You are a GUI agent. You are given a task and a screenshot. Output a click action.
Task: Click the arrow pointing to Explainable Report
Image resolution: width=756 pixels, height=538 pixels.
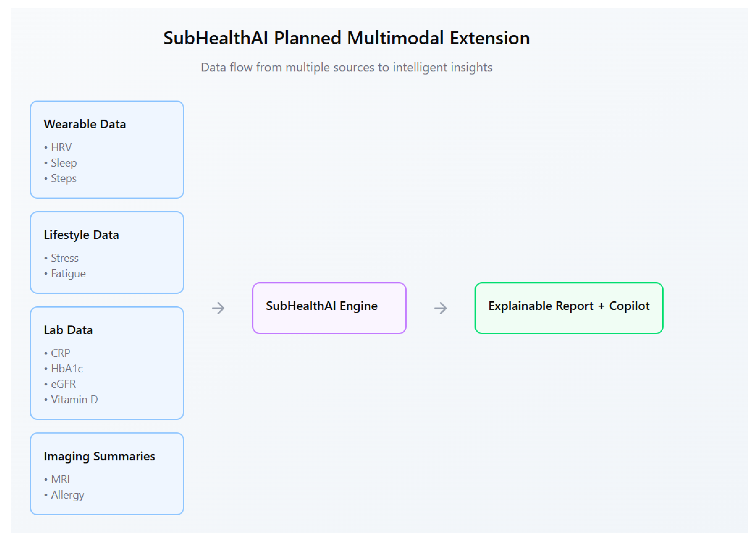(x=440, y=308)
